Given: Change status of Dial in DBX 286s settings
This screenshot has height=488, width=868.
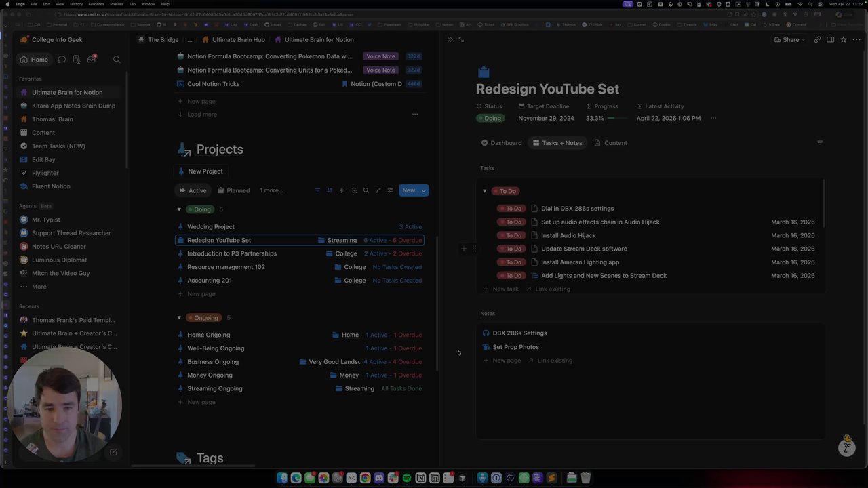Looking at the screenshot, I should (x=511, y=209).
